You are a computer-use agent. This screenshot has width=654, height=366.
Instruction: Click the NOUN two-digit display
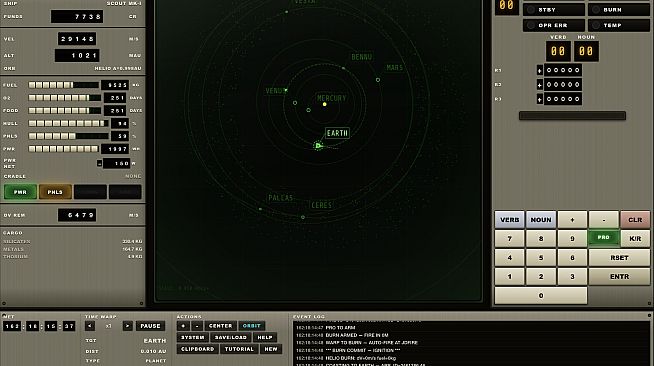(x=586, y=51)
